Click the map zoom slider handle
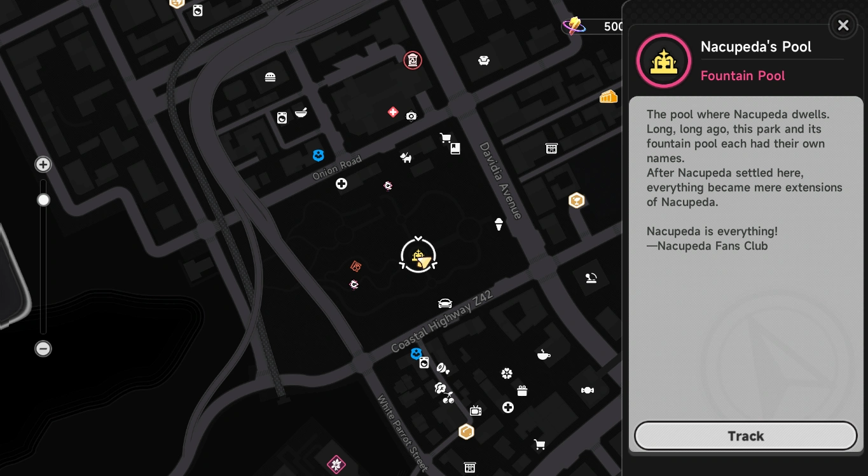This screenshot has width=868, height=476. coord(43,200)
